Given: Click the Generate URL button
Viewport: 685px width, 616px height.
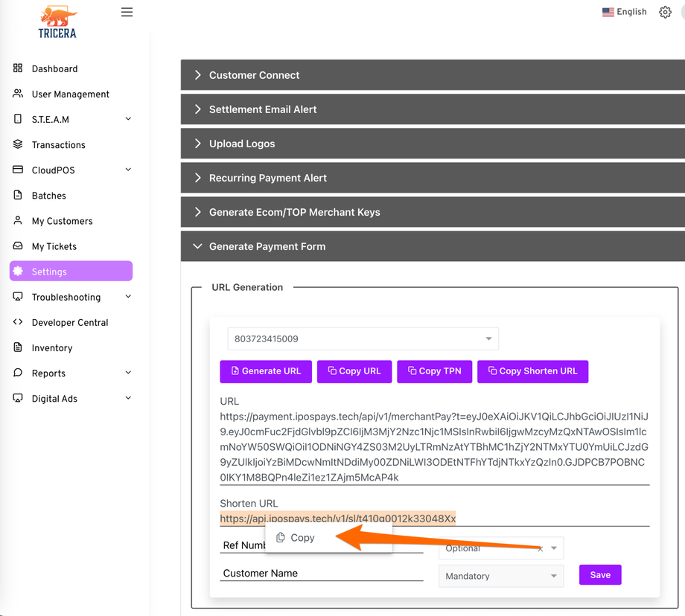Looking at the screenshot, I should coord(266,371).
